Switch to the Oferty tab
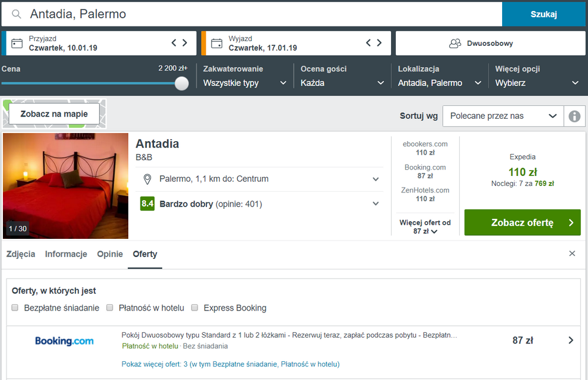Screen dimensions: 588x380 pyautogui.click(x=145, y=254)
